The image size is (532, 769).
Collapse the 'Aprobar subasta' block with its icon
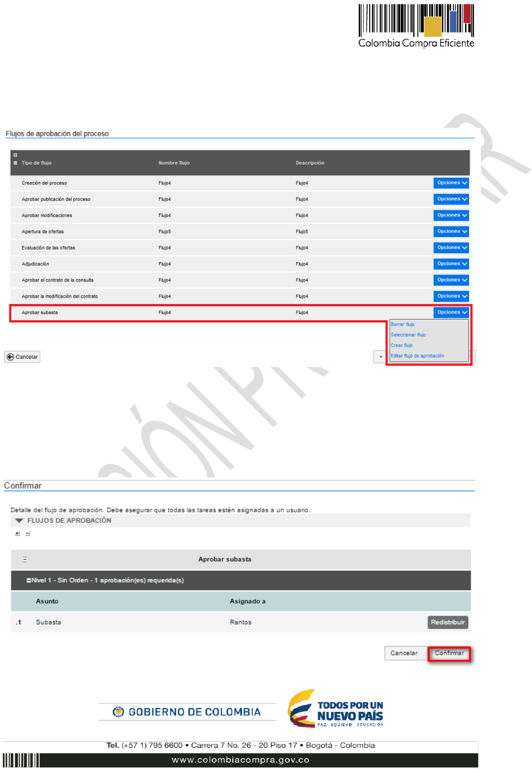(x=25, y=559)
